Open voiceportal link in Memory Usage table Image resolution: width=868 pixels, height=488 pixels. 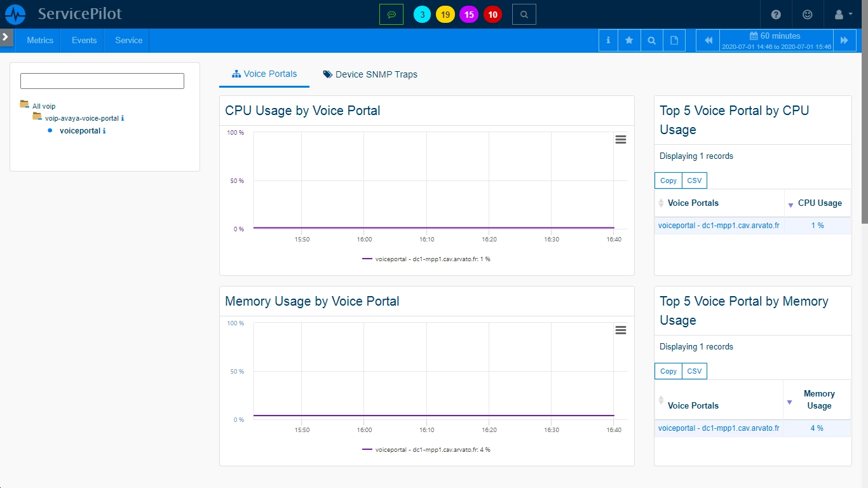point(719,428)
